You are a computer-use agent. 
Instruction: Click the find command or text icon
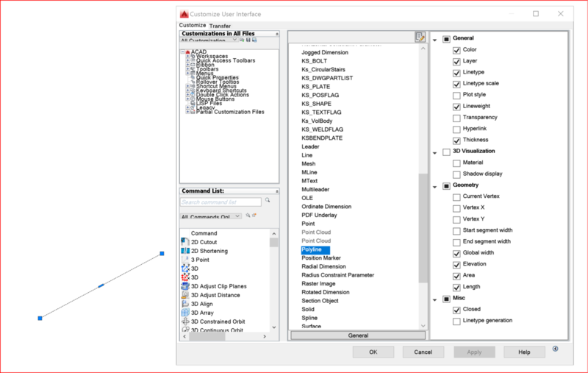coord(248,216)
